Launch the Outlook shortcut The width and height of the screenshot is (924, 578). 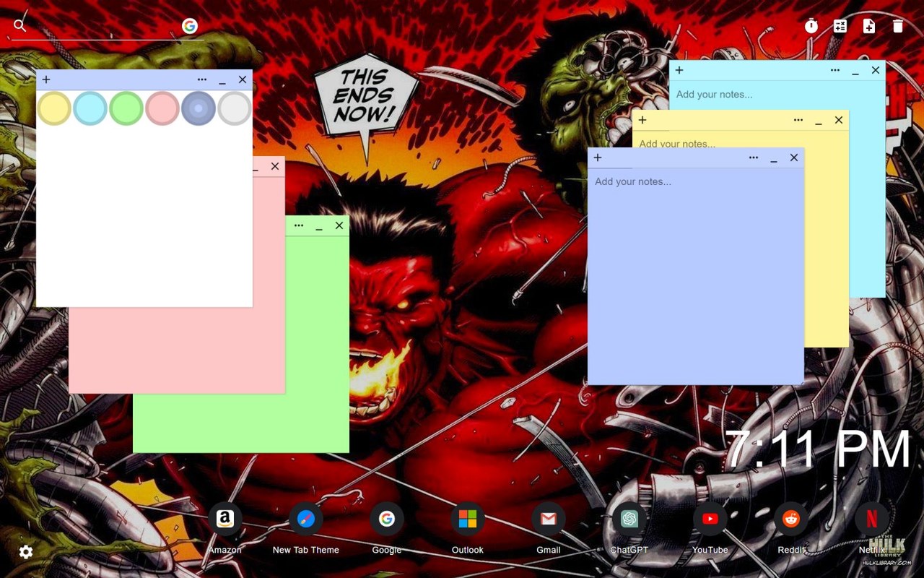tap(468, 528)
